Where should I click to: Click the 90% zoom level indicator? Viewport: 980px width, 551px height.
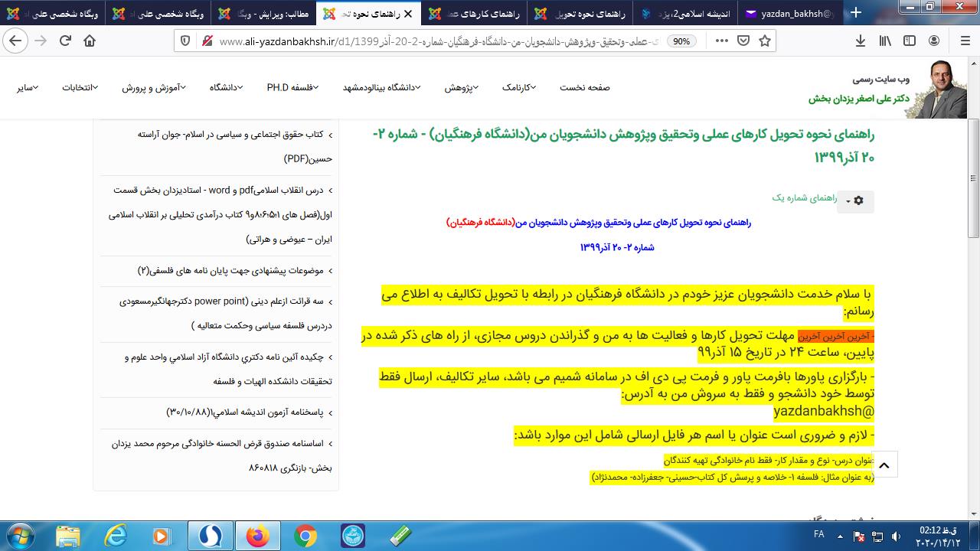[681, 41]
